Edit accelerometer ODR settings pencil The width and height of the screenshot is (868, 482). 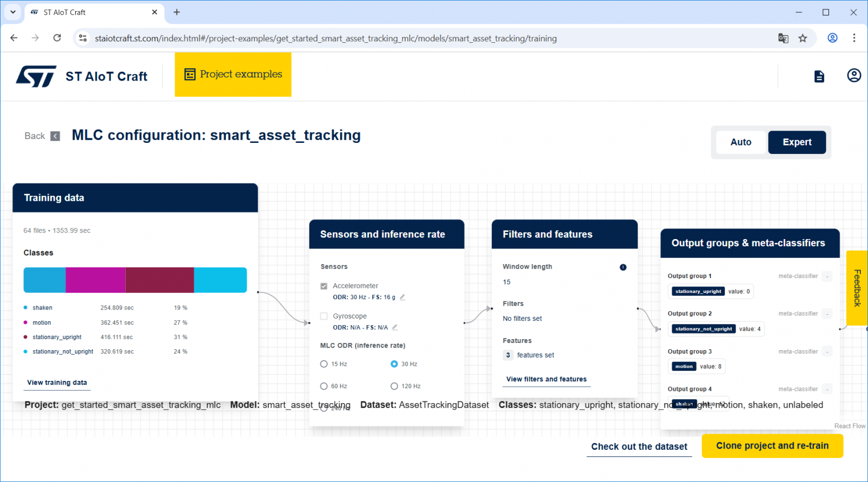(402, 297)
